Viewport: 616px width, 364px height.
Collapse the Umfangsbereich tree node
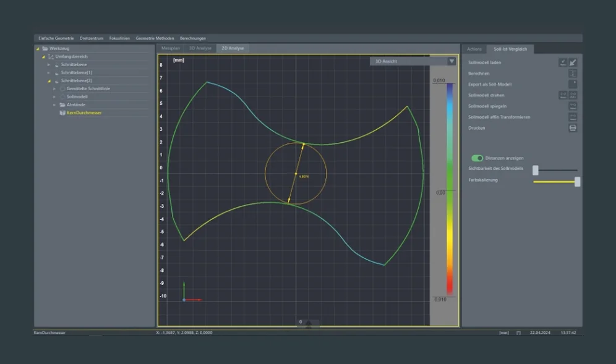43,56
